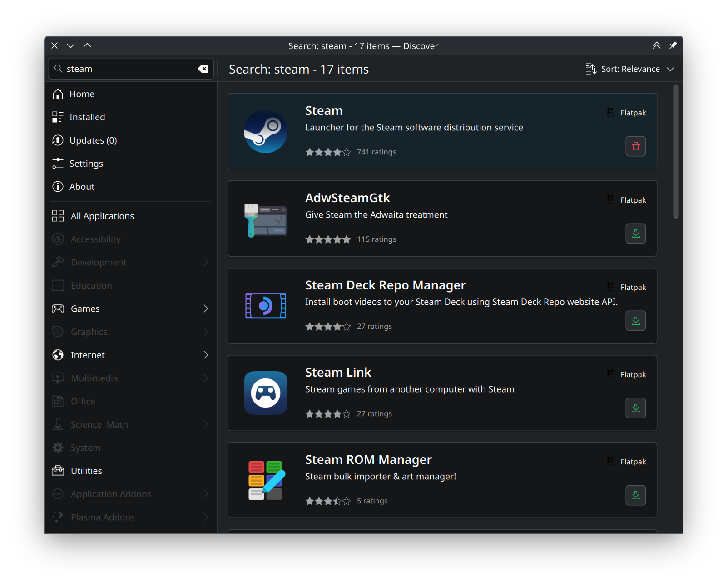728x587 pixels.
Task: Click the Flatpak label on Steam Link
Action: pyautogui.click(x=633, y=374)
